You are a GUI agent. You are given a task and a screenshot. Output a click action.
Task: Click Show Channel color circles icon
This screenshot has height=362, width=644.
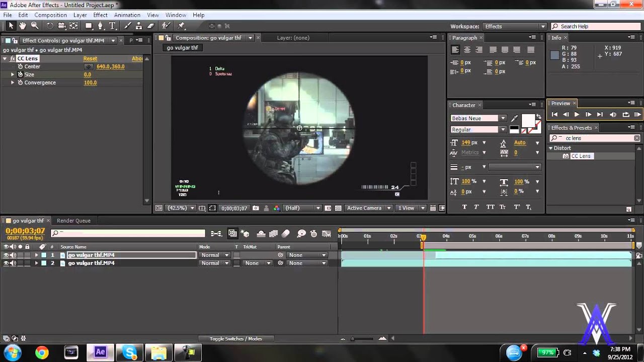[x=276, y=208]
